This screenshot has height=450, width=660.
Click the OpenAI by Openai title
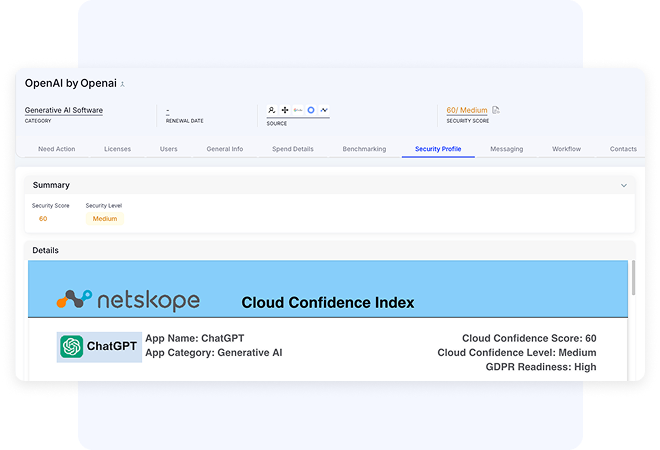71,83
